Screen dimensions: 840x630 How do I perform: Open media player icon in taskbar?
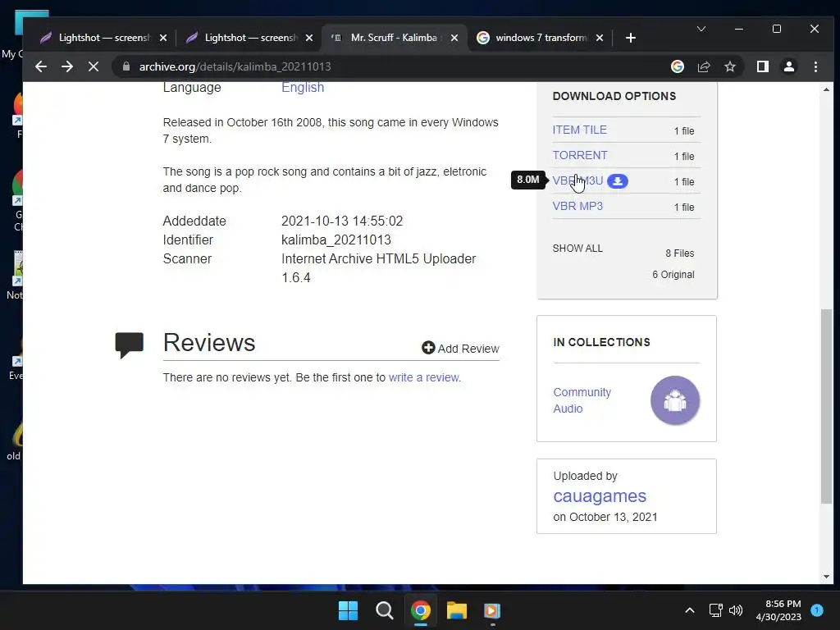[492, 610]
